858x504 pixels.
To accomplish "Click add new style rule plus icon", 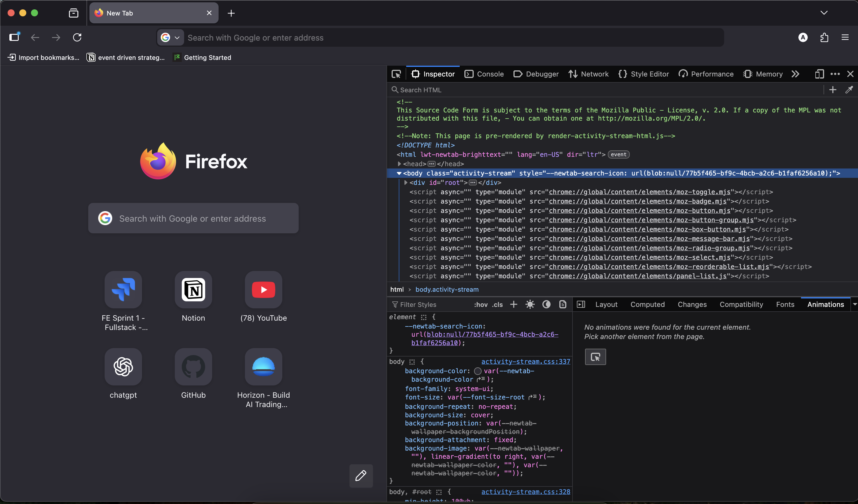I will point(514,305).
